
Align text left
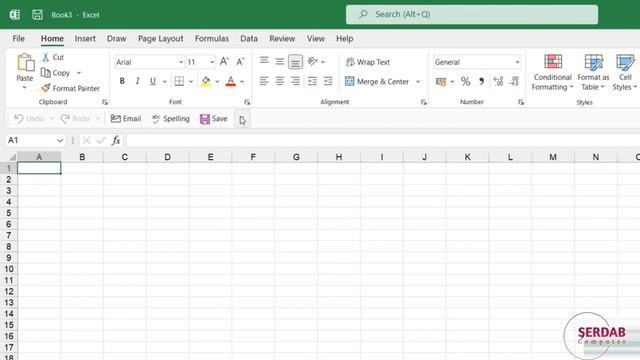(x=264, y=81)
